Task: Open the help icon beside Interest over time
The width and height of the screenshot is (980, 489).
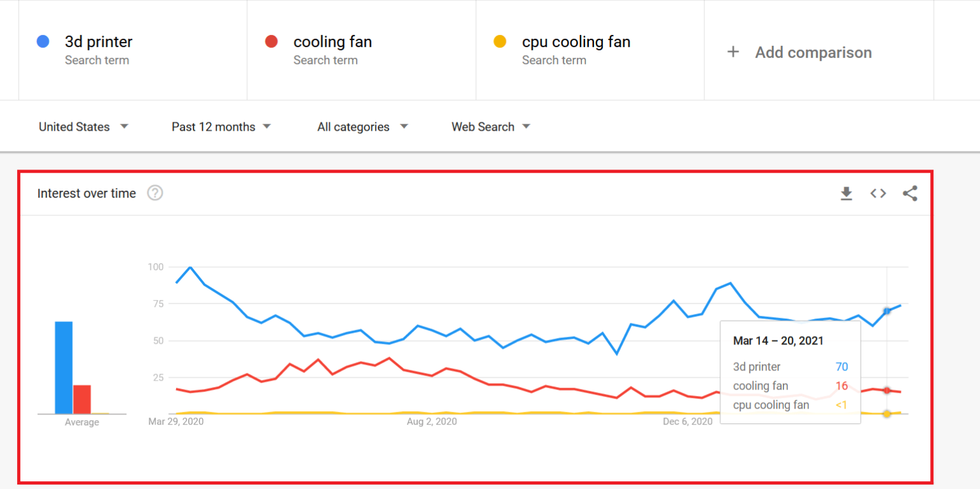Action: tap(155, 193)
